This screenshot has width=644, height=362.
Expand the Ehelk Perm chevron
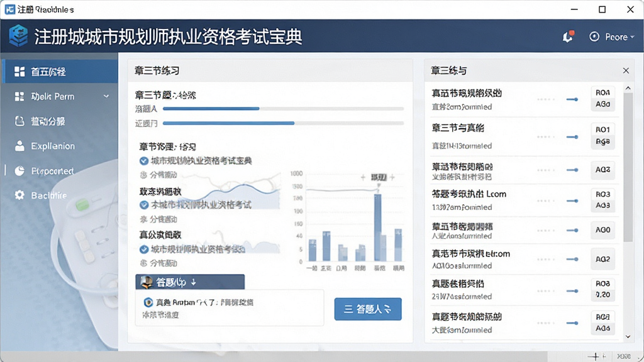tap(106, 96)
